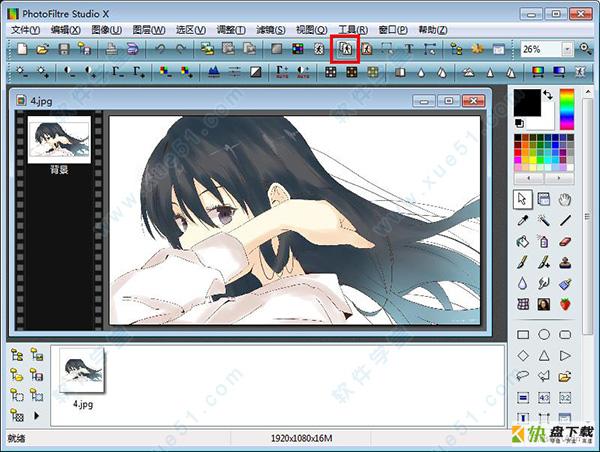Select the strawberry Nozzle tool
Image resolution: width=600 pixels, height=452 pixels.
(565, 305)
